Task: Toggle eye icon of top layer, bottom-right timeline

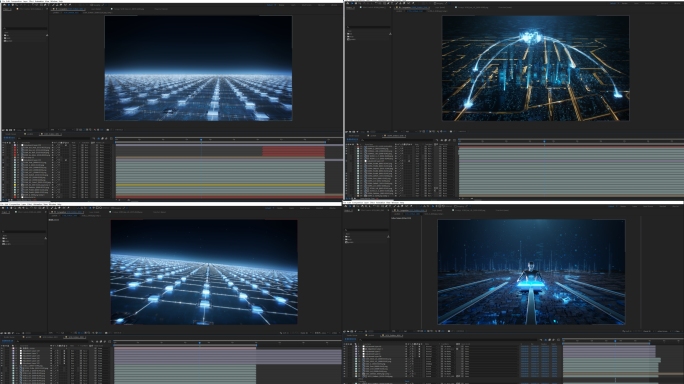Action: (344, 346)
